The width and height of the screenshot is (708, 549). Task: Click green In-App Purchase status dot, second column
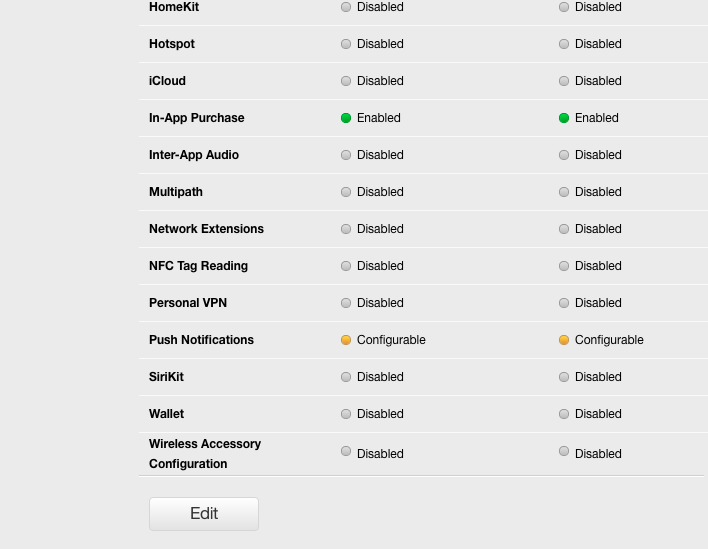[564, 118]
